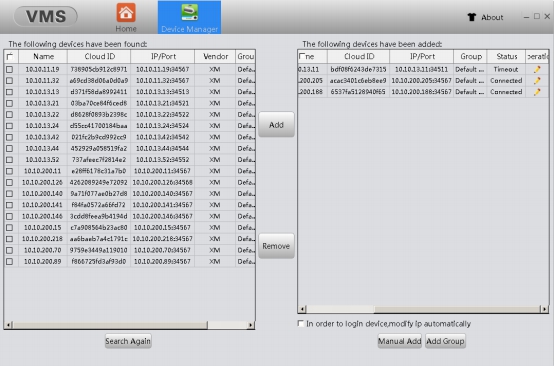The width and height of the screenshot is (554, 366).
Task: Check the box for device 10.10.200.11
Action: 10,171
